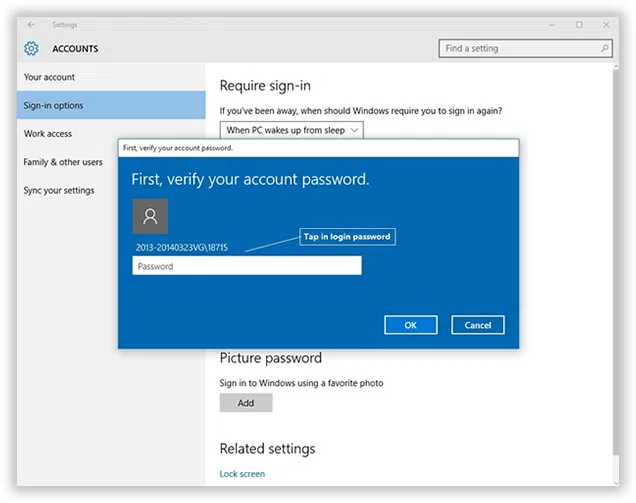Minimize the Settings window
The image size is (636, 503).
point(551,24)
